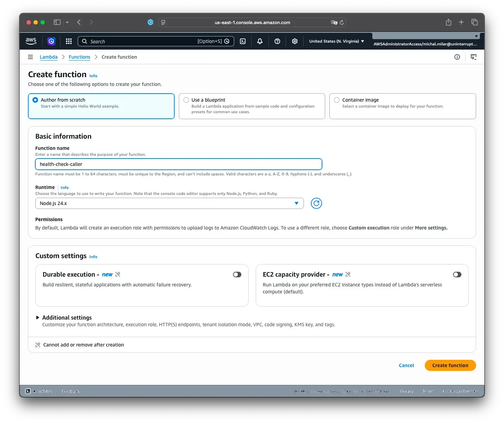Go back in Safari history
This screenshot has width=504, height=423.
tap(79, 22)
